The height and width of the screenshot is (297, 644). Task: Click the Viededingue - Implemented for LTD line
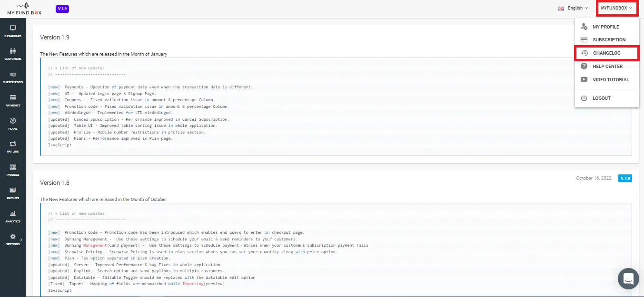pos(110,113)
